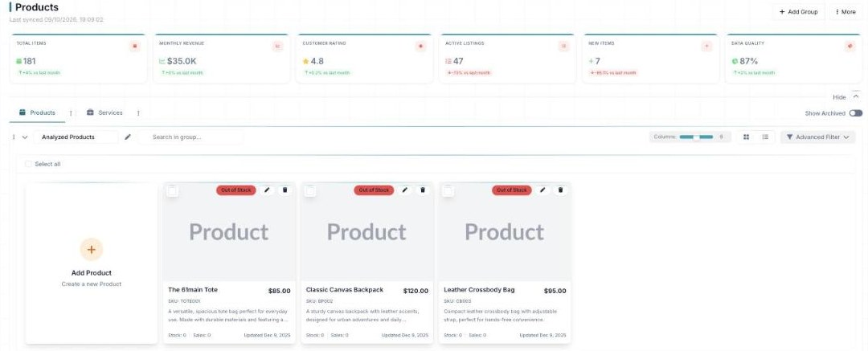
Task: Open Leather Crossbody Bag product image
Action: click(505, 231)
